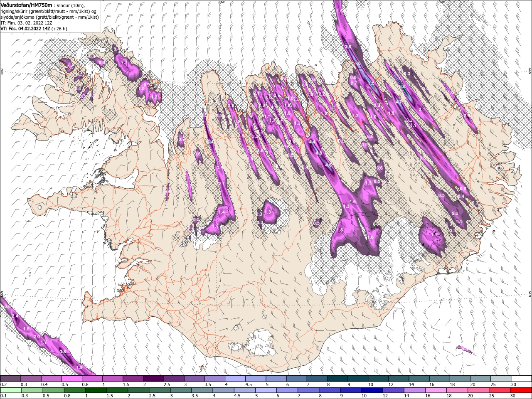The width and height of the screenshot is (532, 399).
Task: Click the 4.8 value label on map
Action: (319, 153)
